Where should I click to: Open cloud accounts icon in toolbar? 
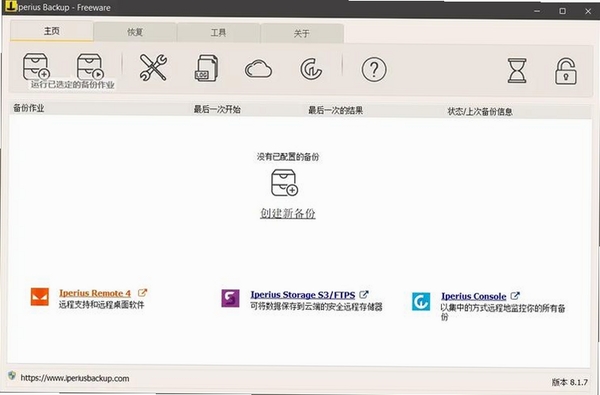[x=258, y=69]
